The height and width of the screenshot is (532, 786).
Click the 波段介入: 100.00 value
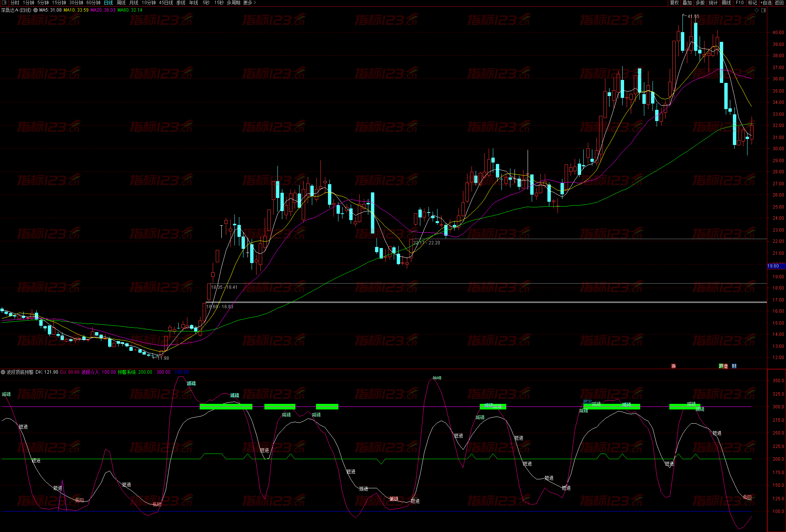tap(99, 372)
